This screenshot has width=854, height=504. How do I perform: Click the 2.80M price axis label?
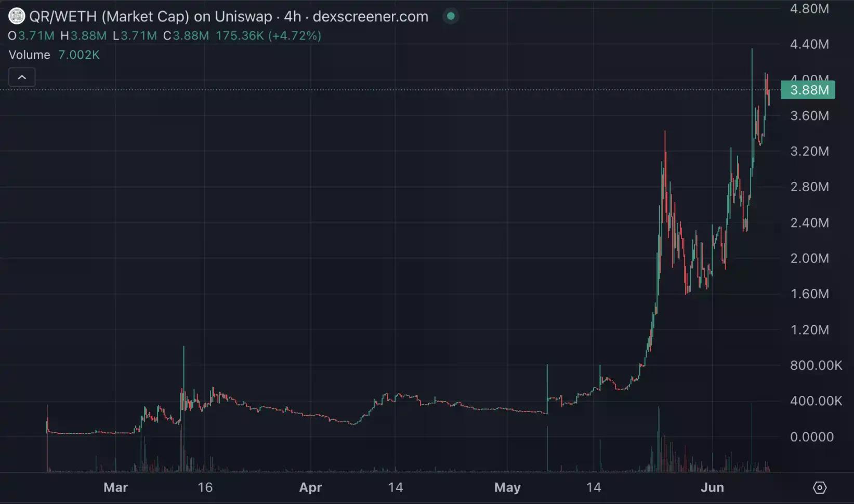809,187
